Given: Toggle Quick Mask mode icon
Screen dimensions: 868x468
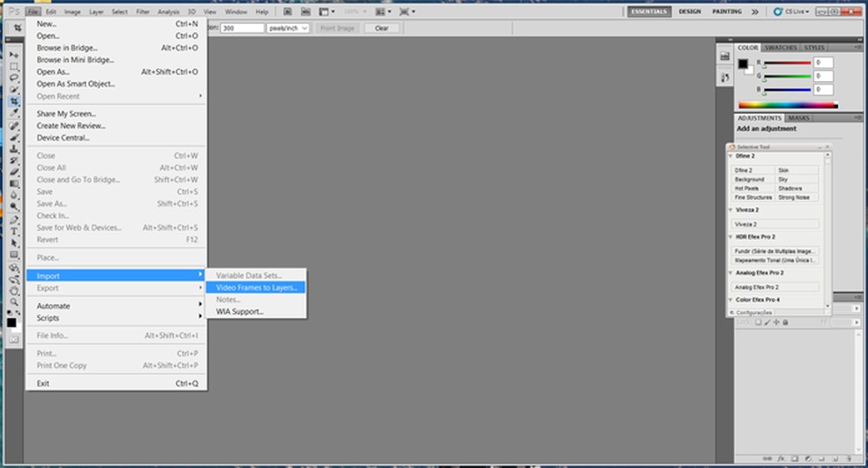Looking at the screenshot, I should [14, 339].
